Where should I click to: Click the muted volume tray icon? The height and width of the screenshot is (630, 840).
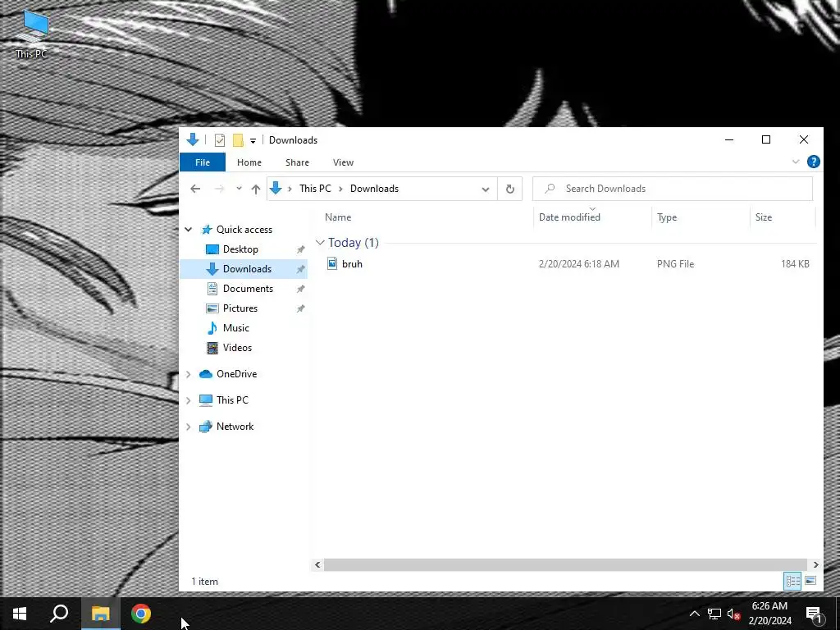coord(733,614)
